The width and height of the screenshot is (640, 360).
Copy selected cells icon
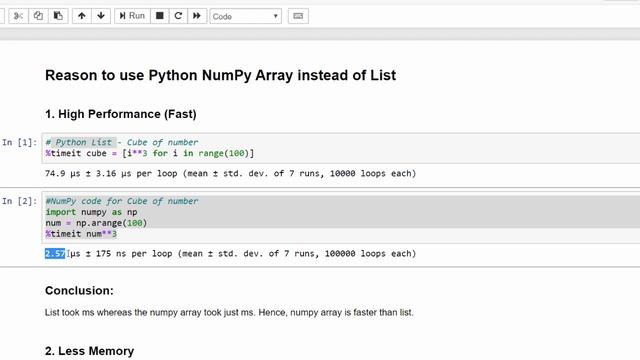[x=38, y=16]
